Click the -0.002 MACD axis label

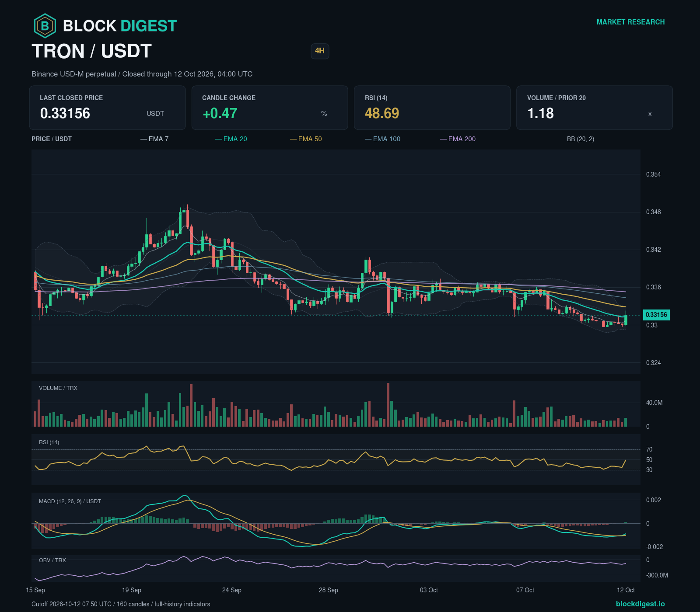(654, 547)
